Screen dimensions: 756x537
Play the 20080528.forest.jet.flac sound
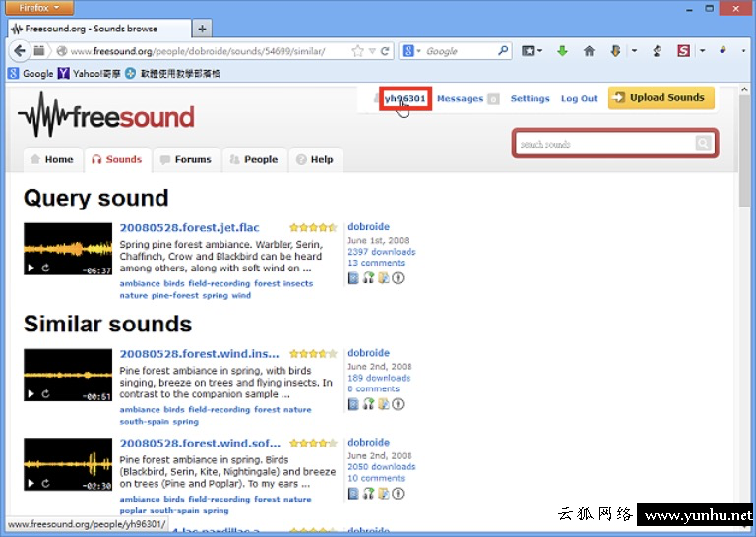[x=31, y=268]
